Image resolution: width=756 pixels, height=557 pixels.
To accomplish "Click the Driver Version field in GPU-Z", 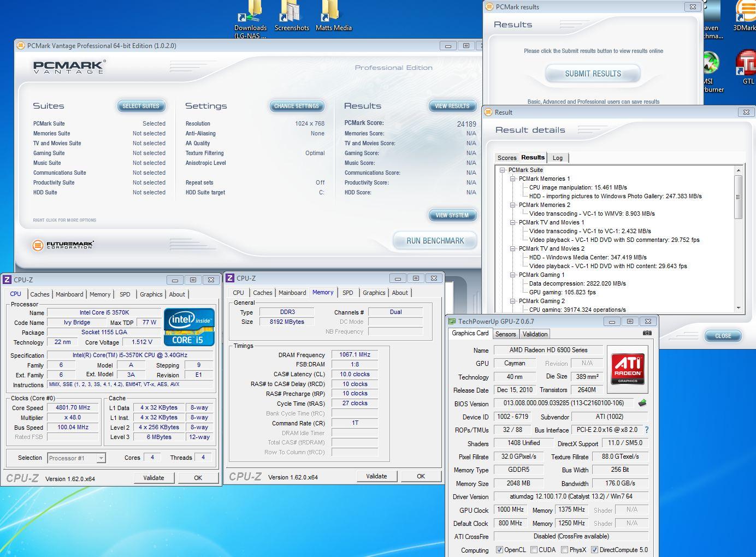I will (x=571, y=496).
